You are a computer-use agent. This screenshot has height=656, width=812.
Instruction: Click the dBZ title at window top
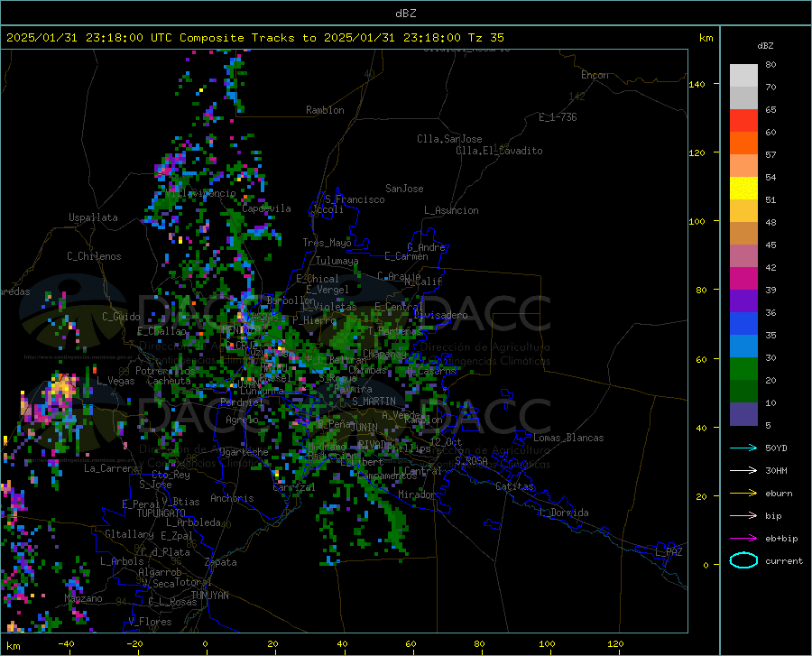405,14
